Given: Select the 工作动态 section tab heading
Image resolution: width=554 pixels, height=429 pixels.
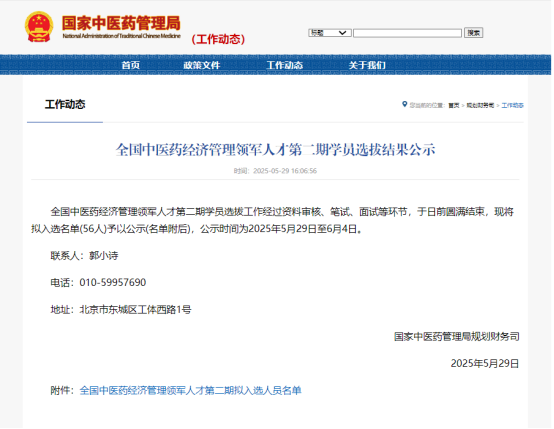Looking at the screenshot, I should point(65,105).
